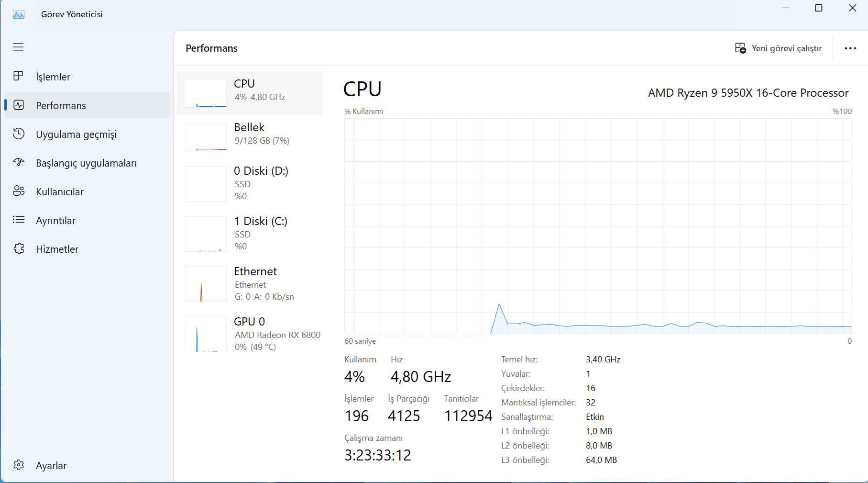Open Ayarlar settings page

87,465
